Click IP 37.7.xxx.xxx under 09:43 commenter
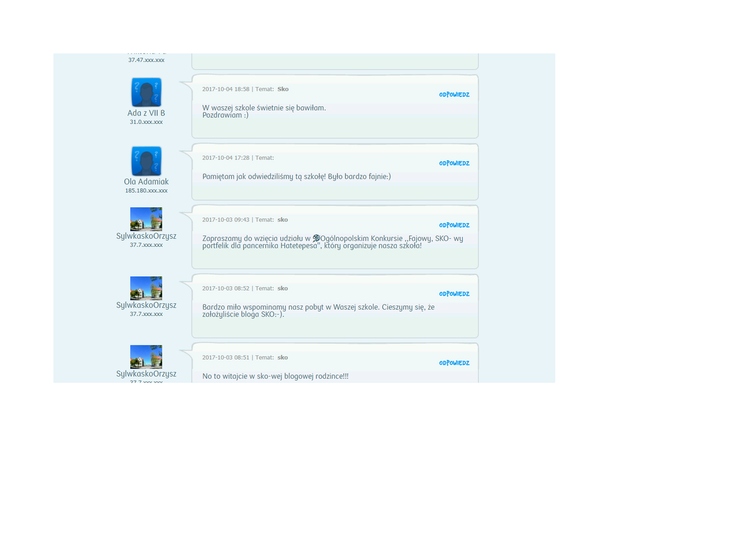Viewport: 756px width, 534px height. click(146, 245)
